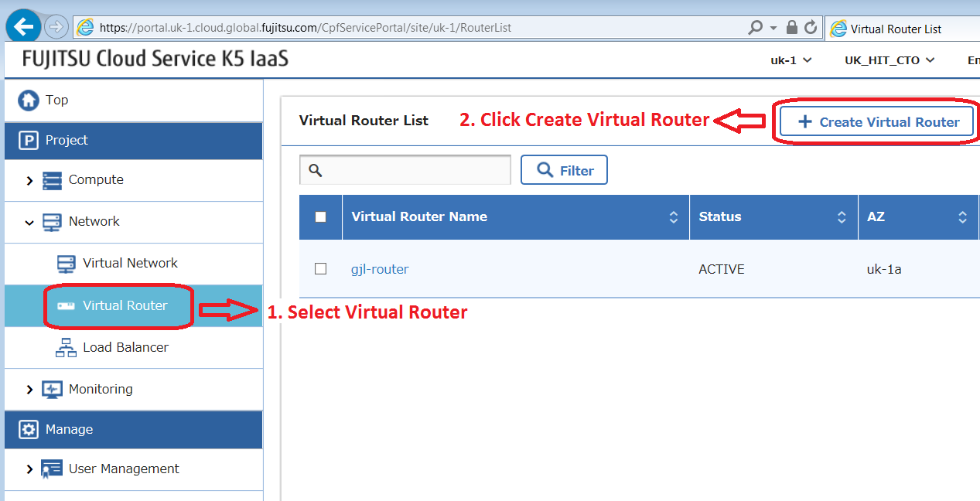Check the gjl-router row checkbox
The width and height of the screenshot is (980, 501).
click(x=321, y=269)
